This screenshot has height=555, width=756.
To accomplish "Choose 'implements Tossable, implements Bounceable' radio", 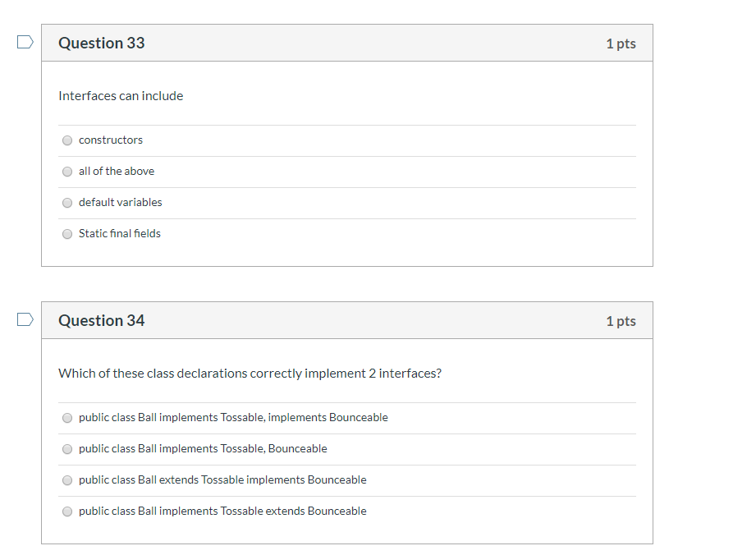I will pyautogui.click(x=67, y=418).
